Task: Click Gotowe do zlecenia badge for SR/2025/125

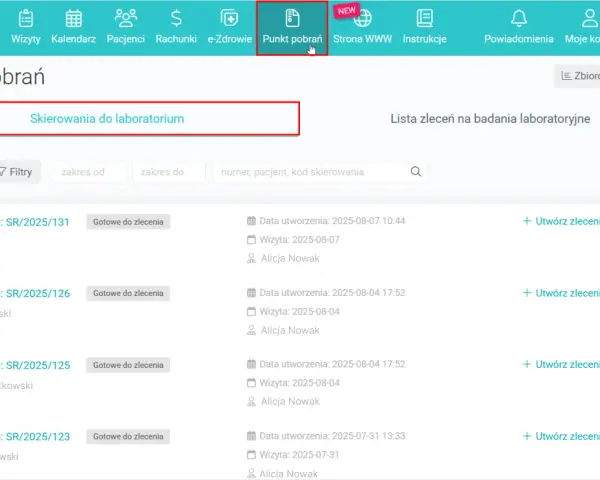Action: coord(128,365)
